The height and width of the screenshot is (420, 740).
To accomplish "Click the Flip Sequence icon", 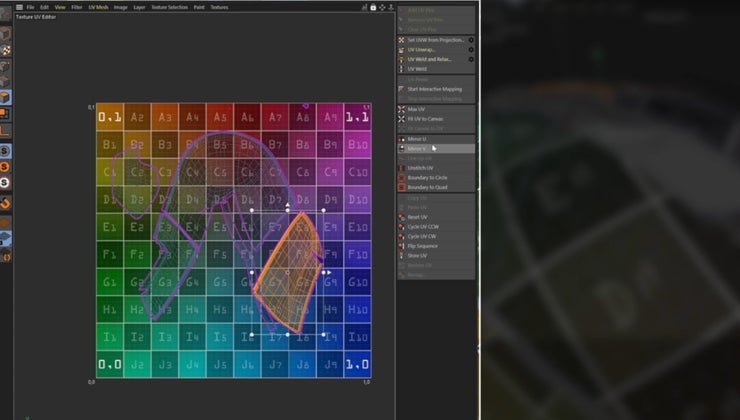I will (x=402, y=245).
